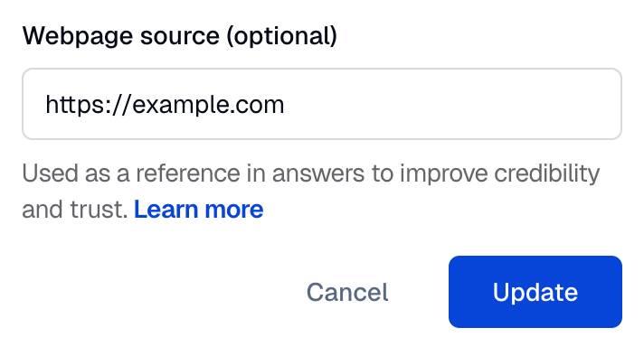Click the 'Webpage source (optional)' label
This screenshot has width=644, height=356.
pos(179,36)
